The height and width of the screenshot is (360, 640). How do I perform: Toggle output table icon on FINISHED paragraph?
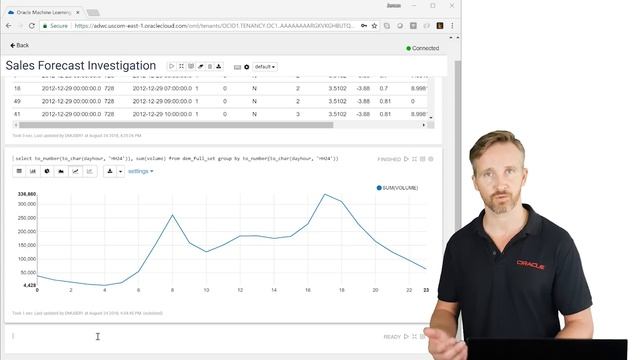click(x=422, y=159)
